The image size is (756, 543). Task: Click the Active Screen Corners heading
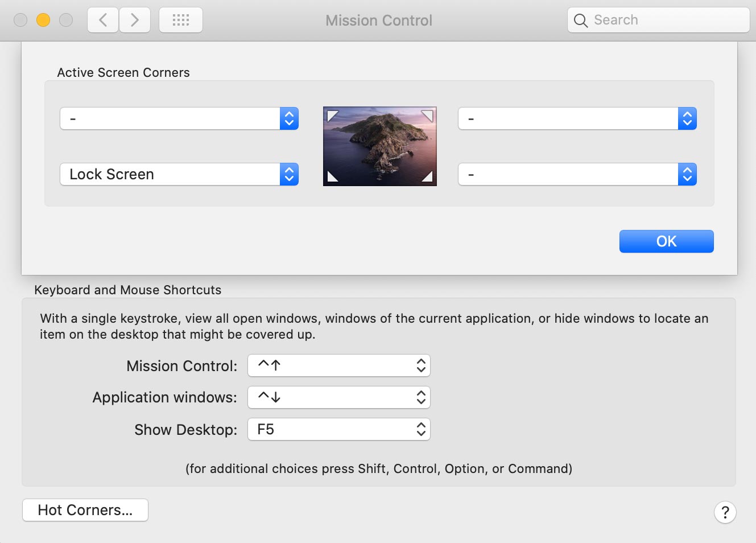[123, 73]
